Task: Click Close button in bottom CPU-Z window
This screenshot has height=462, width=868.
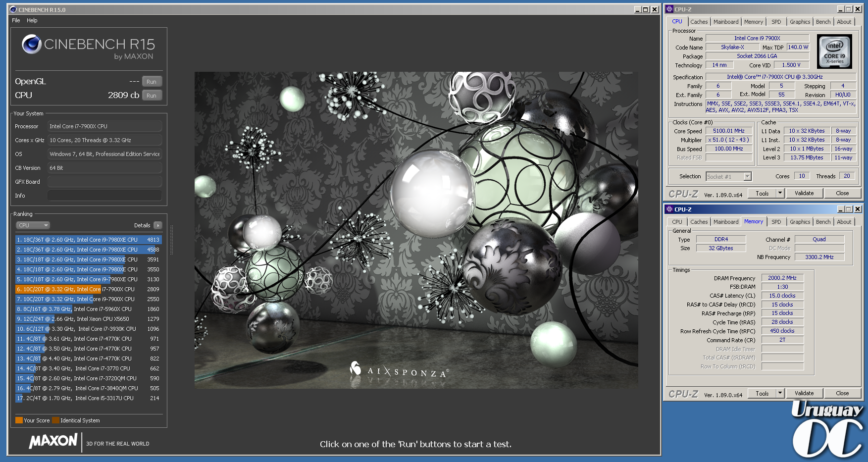Action: [842, 394]
